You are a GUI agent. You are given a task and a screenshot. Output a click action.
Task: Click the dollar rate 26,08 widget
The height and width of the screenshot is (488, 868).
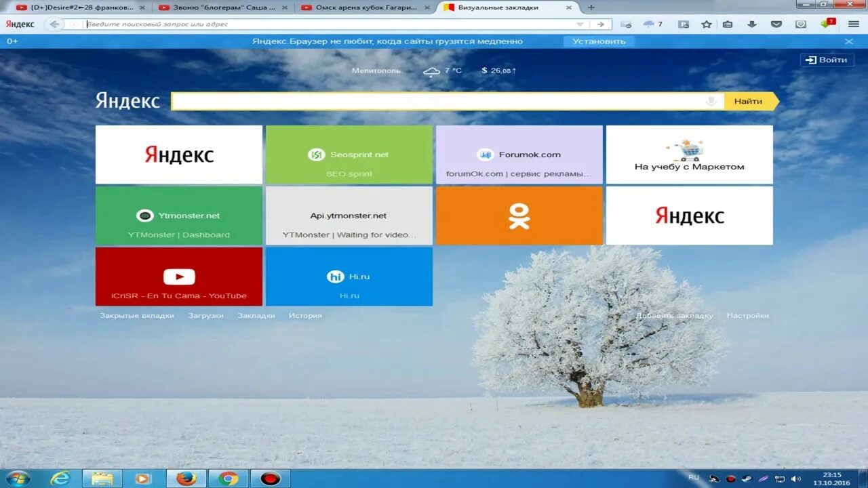(x=499, y=70)
